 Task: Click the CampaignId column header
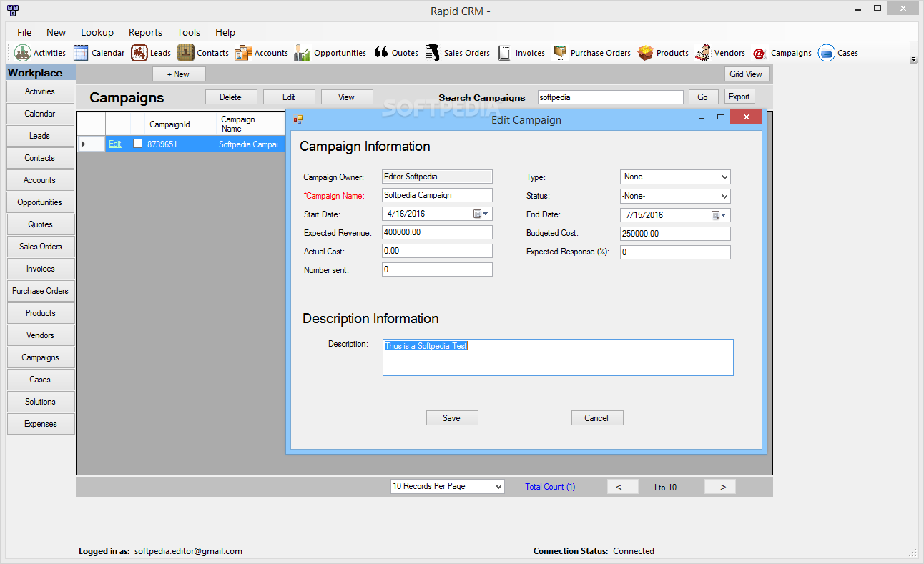pos(180,124)
